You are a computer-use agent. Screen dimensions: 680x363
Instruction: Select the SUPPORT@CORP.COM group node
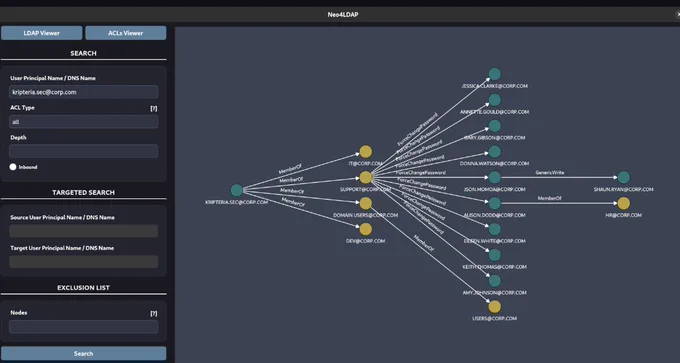point(366,177)
